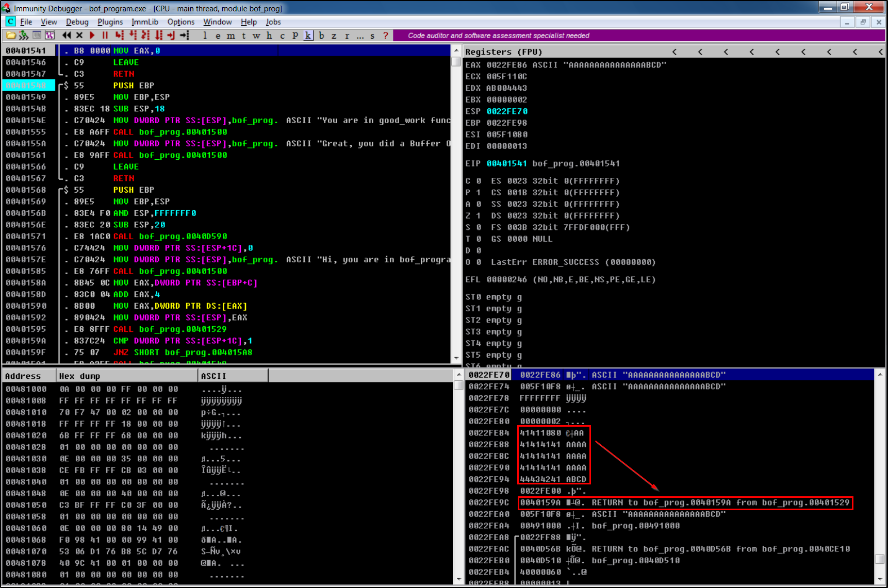Click disassembly pane scroll down arrow
The image size is (888, 588).
point(456,358)
